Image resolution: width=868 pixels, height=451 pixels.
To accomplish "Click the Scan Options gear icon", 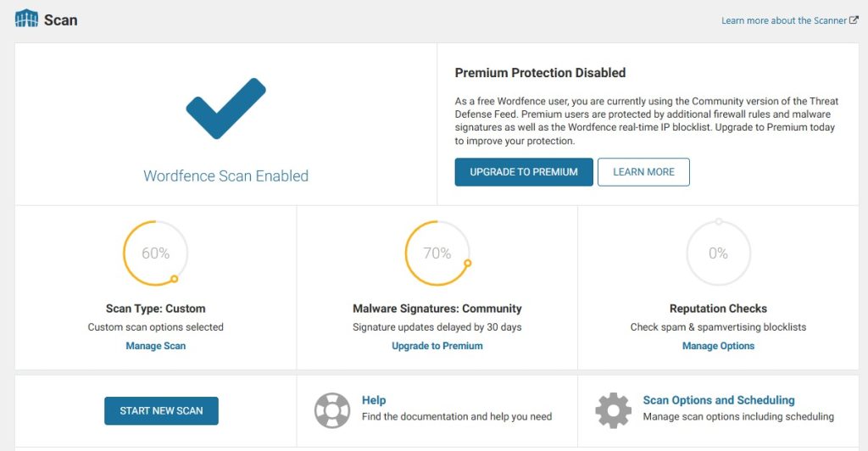I will (x=613, y=409).
